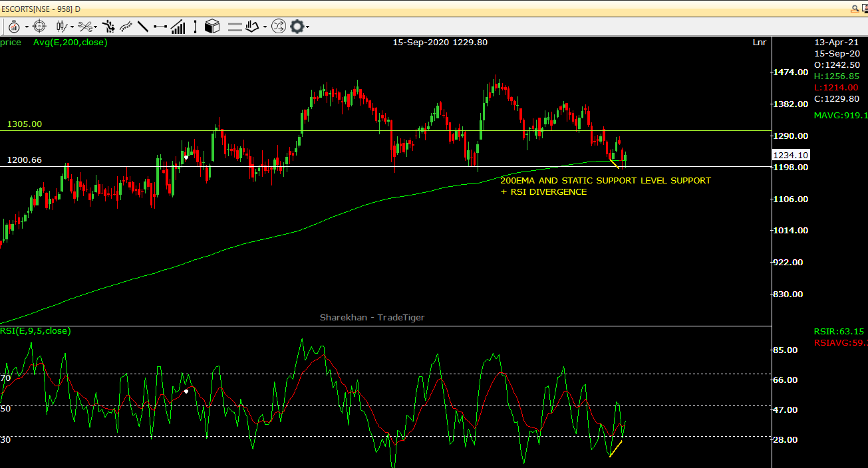Image resolution: width=868 pixels, height=468 pixels.
Task: Click the 15-Sep-2020 1229.80 date readout
Action: (x=440, y=42)
